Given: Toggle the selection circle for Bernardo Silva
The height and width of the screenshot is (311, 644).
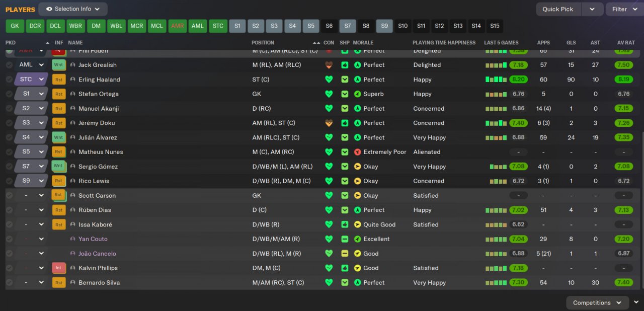Looking at the screenshot, I should coord(9,283).
